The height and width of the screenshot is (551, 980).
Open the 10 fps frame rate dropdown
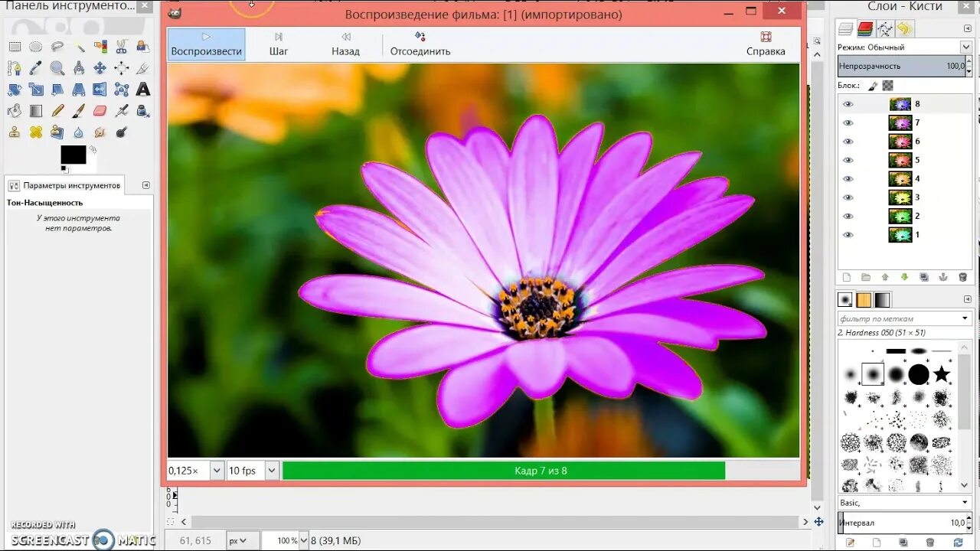click(271, 471)
